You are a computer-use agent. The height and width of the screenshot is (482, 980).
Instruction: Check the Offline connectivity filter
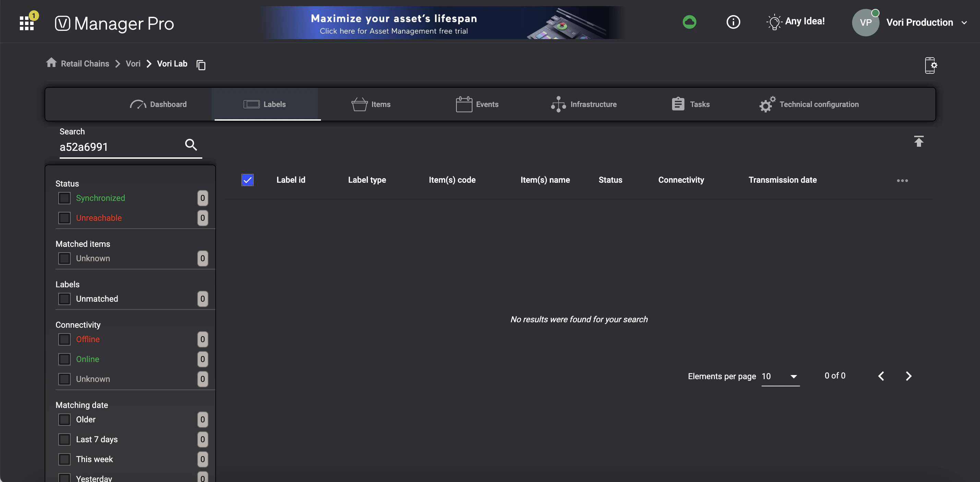click(64, 339)
